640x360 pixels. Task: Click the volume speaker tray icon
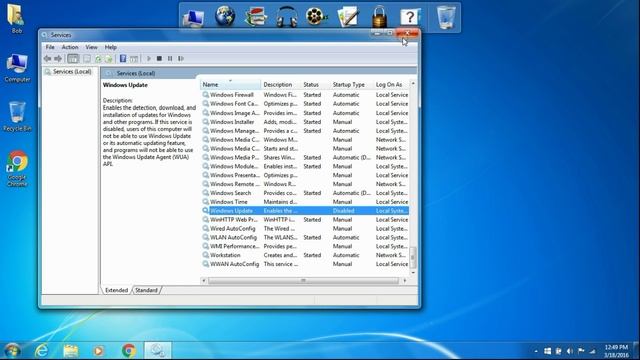(x=570, y=351)
